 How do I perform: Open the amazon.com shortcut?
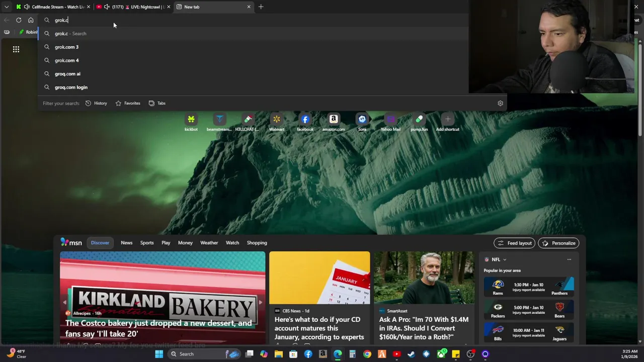tap(334, 123)
